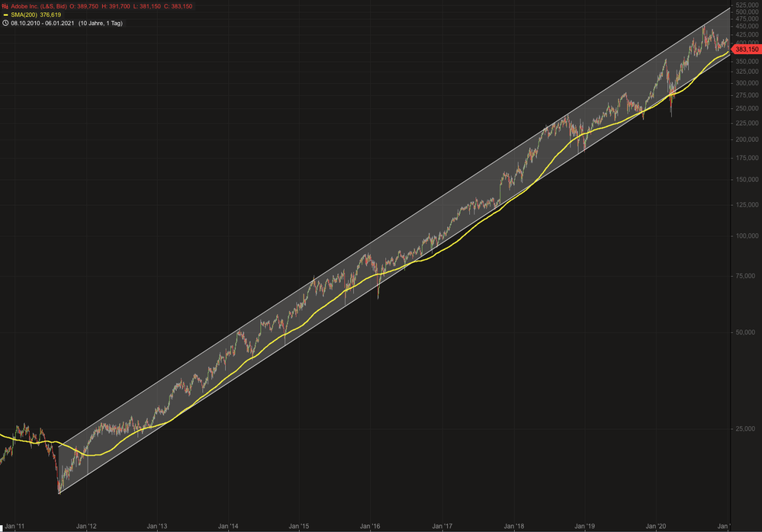Click the 350,000 price axis label
The height and width of the screenshot is (532, 762).
(747, 62)
